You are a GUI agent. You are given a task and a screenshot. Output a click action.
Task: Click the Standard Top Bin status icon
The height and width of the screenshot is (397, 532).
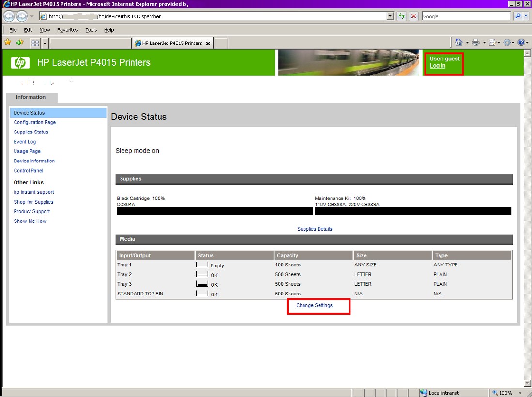pos(202,293)
